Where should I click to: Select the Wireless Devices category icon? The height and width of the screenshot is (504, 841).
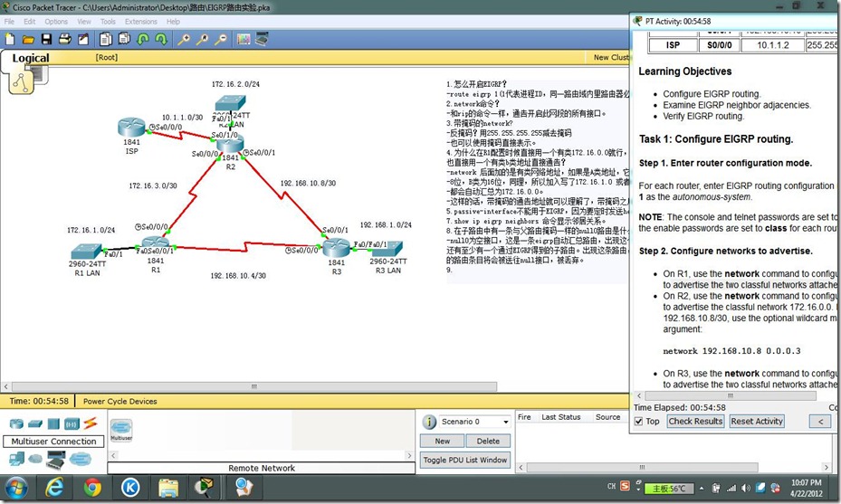coord(72,424)
